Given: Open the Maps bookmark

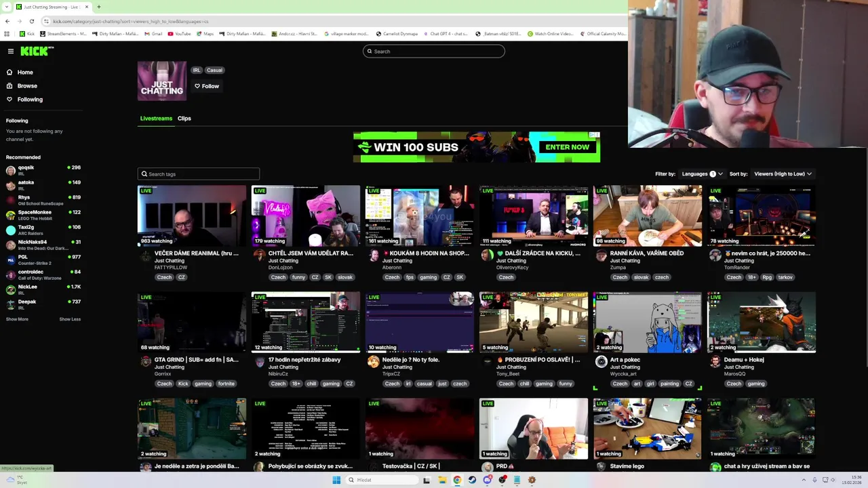Looking at the screenshot, I should pyautogui.click(x=205, y=33).
